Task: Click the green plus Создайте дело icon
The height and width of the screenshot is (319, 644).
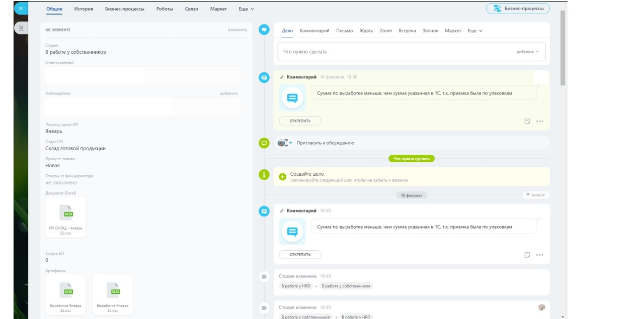Action: pyautogui.click(x=282, y=177)
